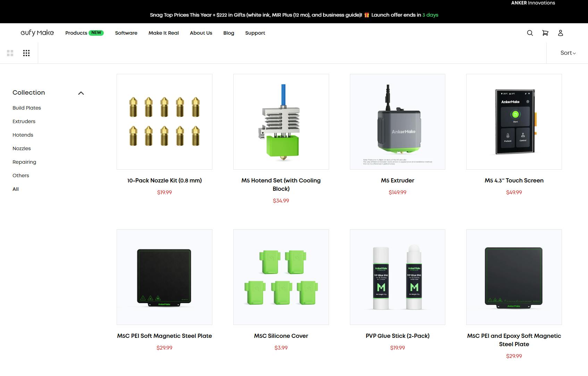588x376 pixels.
Task: Collapse the Collection filter section
Action: tap(81, 93)
